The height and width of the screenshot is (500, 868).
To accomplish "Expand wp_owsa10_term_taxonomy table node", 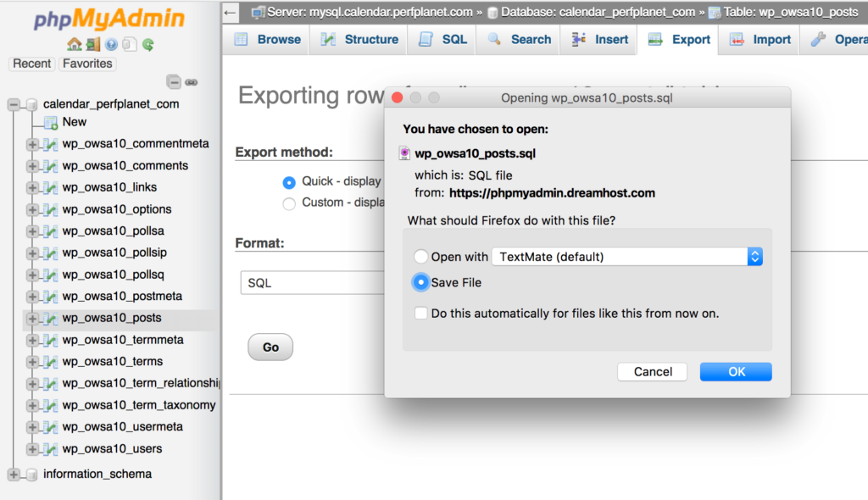I will pos(32,405).
